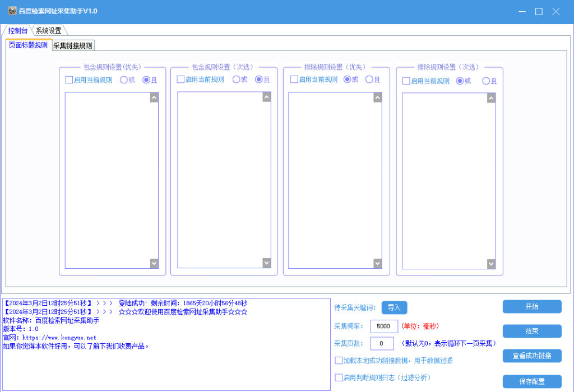Switch to 采集链接规则 sub-tab
Screen dimensions: 574x392
coord(73,46)
